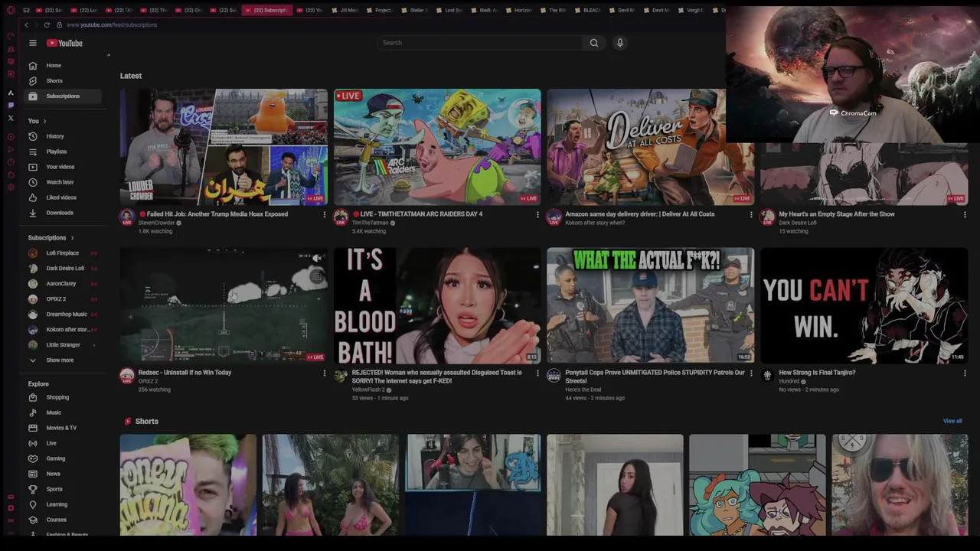The height and width of the screenshot is (551, 980).
Task: Open options menu for Ponytail Cops video
Action: (x=751, y=373)
